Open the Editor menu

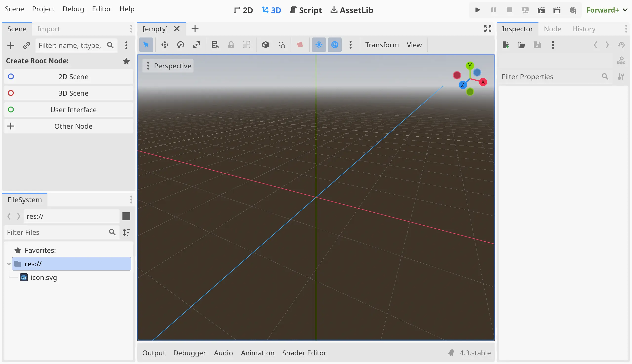[101, 9]
